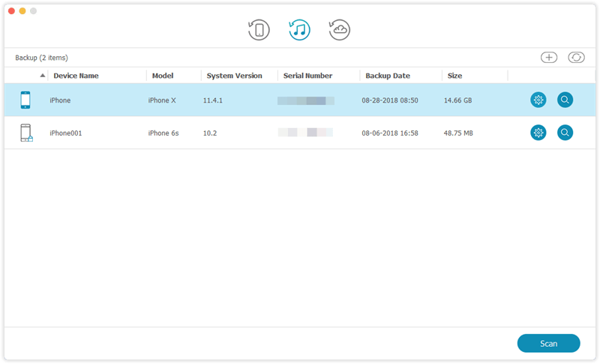Viewport: 600px width, 364px height.
Task: Toggle sort arrow beside Device Name
Action: 43,76
